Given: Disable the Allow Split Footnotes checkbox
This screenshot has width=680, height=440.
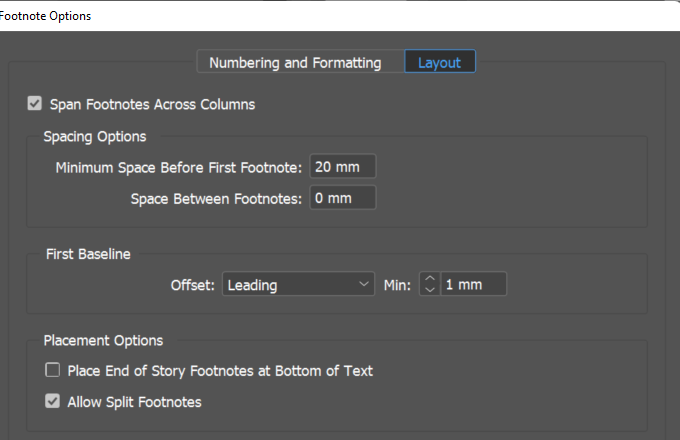Looking at the screenshot, I should (52, 402).
